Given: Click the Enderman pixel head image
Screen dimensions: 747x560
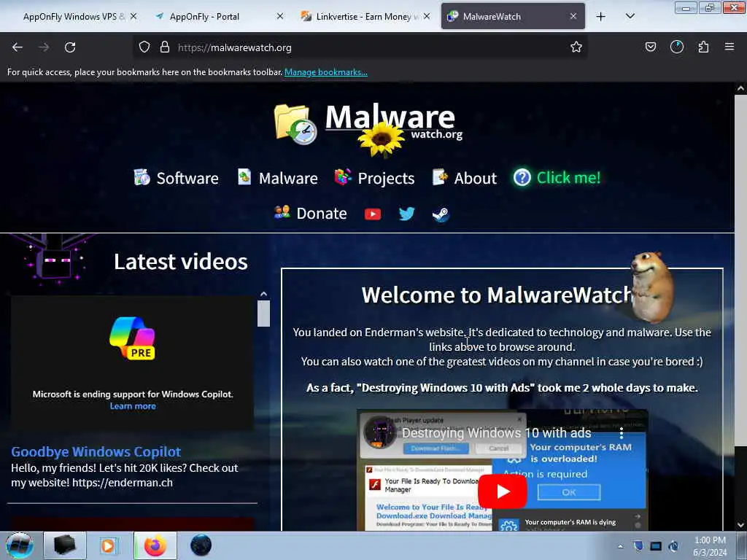Looking at the screenshot, I should pyautogui.click(x=55, y=260).
